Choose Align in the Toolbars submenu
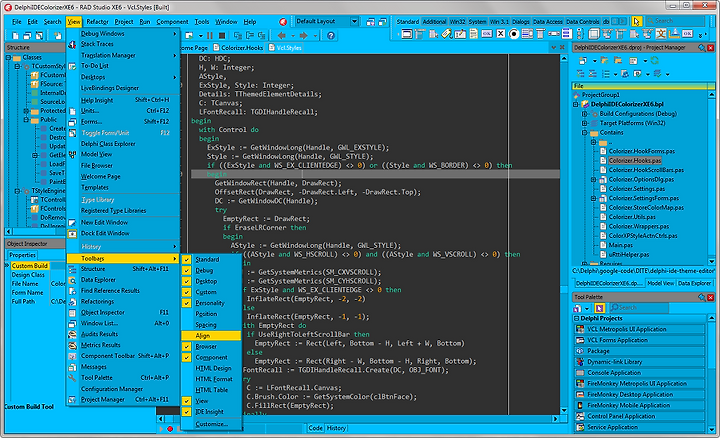 point(211,336)
